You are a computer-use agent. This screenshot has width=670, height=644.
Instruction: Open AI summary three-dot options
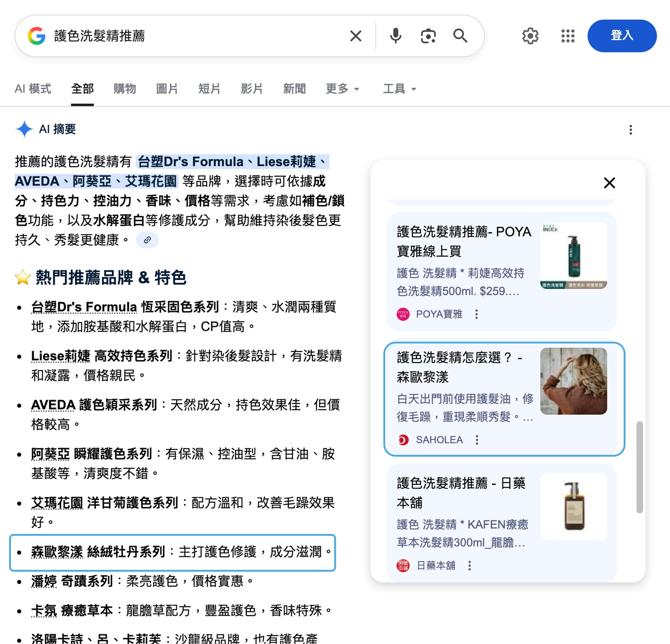[630, 130]
